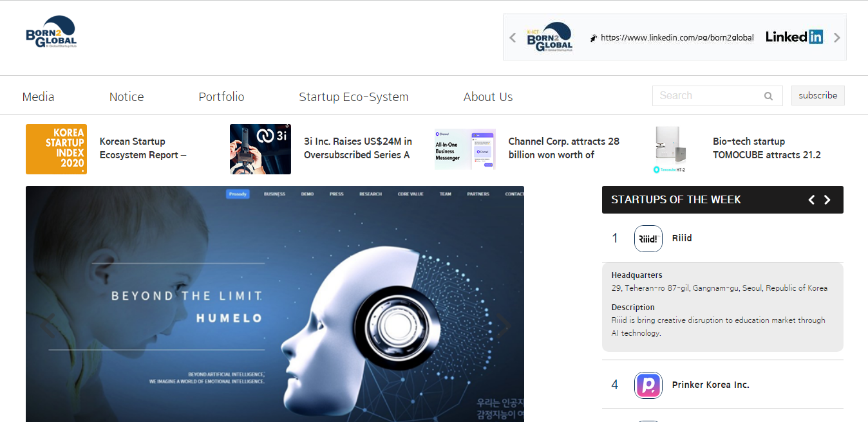Click the Riiid headquarters address text
Image resolution: width=868 pixels, height=422 pixels.
pos(720,288)
